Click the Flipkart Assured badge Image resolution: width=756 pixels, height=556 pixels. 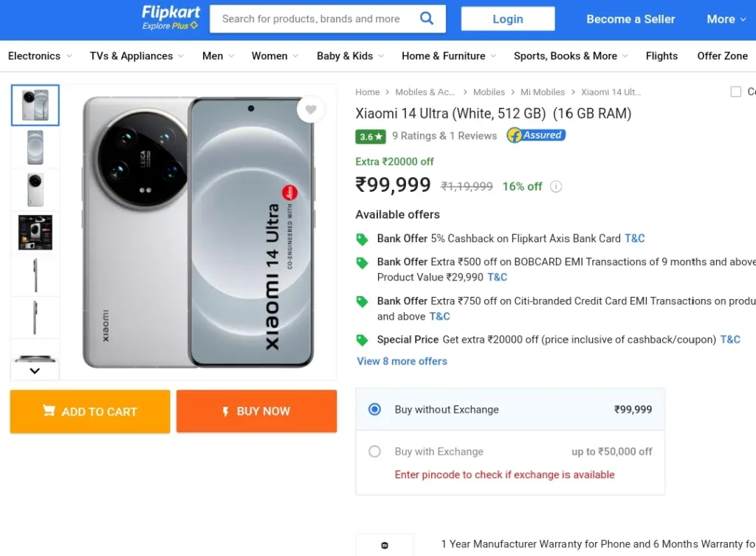536,136
